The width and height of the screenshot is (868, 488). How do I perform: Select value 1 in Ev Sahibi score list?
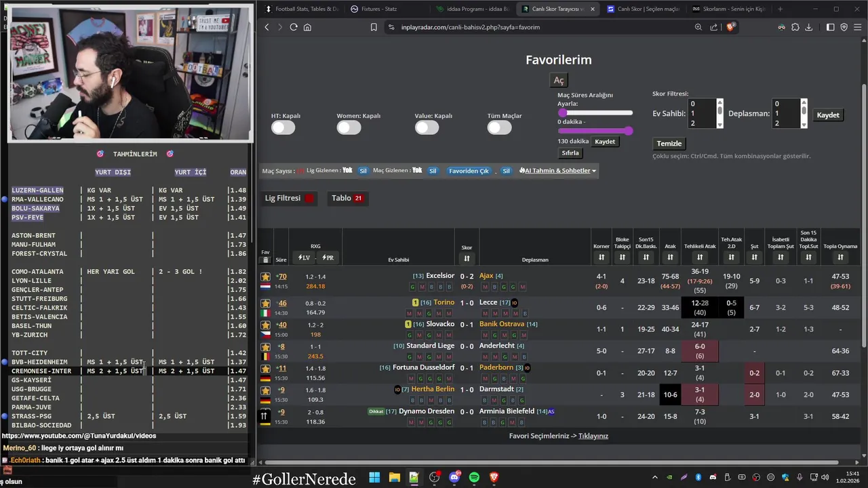(701, 114)
